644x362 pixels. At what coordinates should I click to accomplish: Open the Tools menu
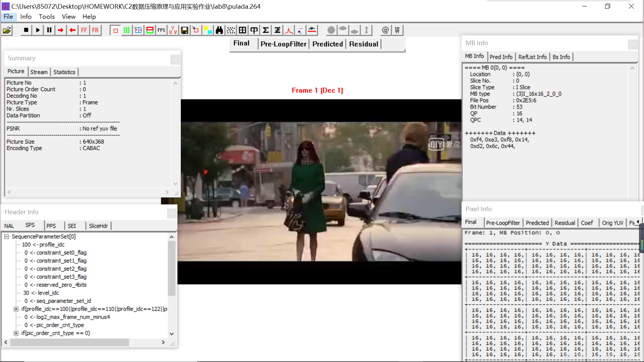pyautogui.click(x=47, y=16)
